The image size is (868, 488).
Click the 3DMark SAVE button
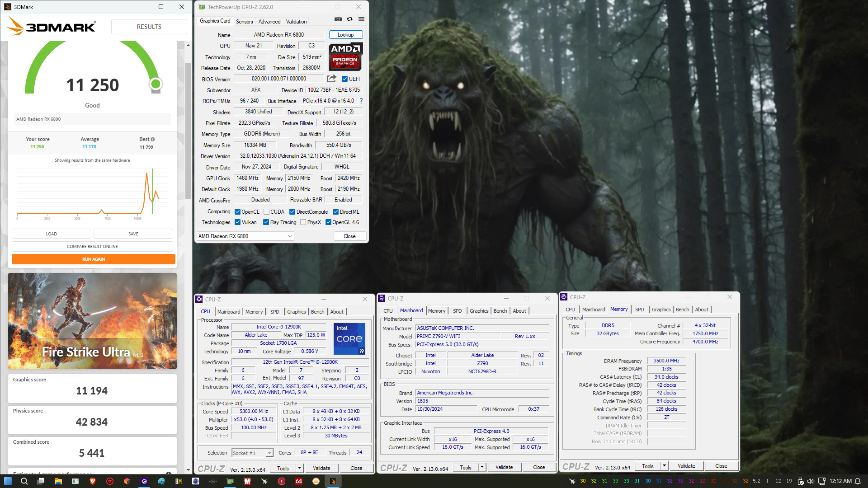tap(133, 234)
